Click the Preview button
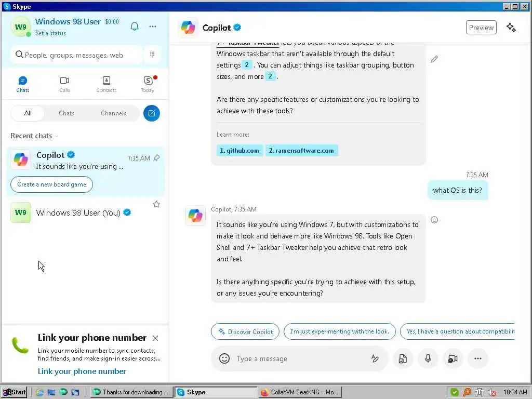532x399 pixels. click(x=481, y=28)
